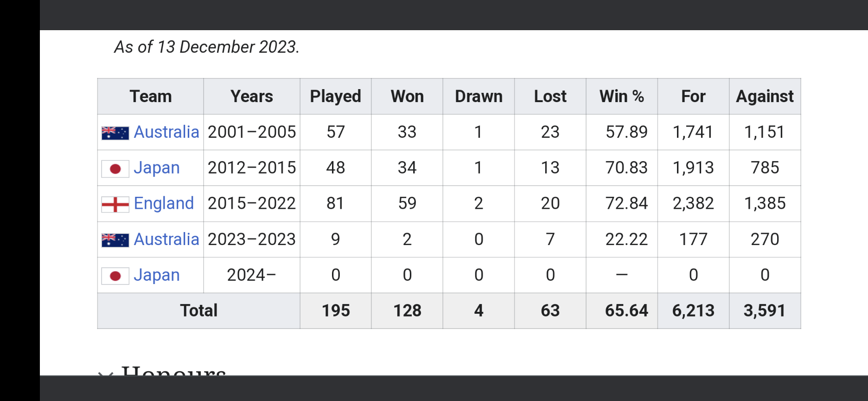
Task: Select the Drawn column header
Action: coord(479,97)
